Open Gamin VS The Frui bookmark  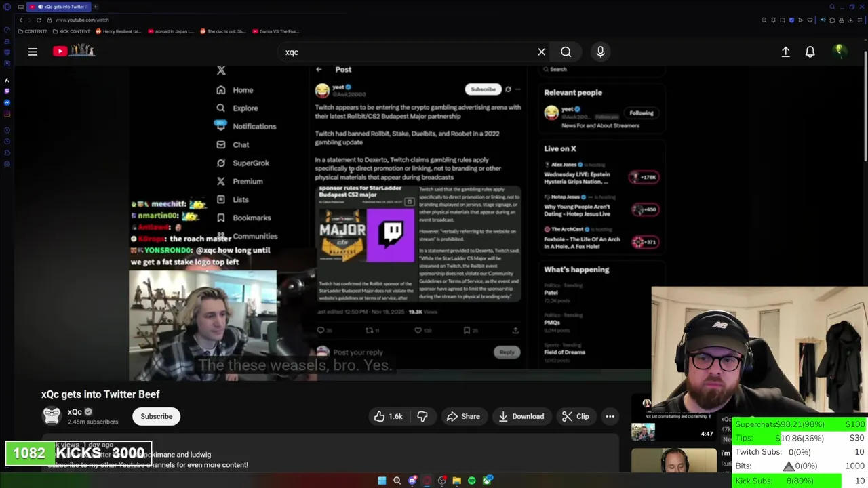tap(275, 31)
